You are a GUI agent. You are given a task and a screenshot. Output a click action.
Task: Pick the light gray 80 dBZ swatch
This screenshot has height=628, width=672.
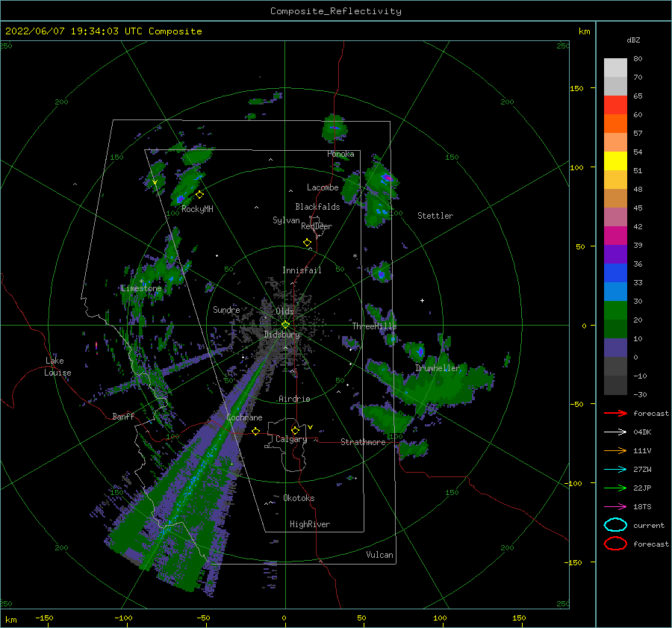tap(615, 68)
